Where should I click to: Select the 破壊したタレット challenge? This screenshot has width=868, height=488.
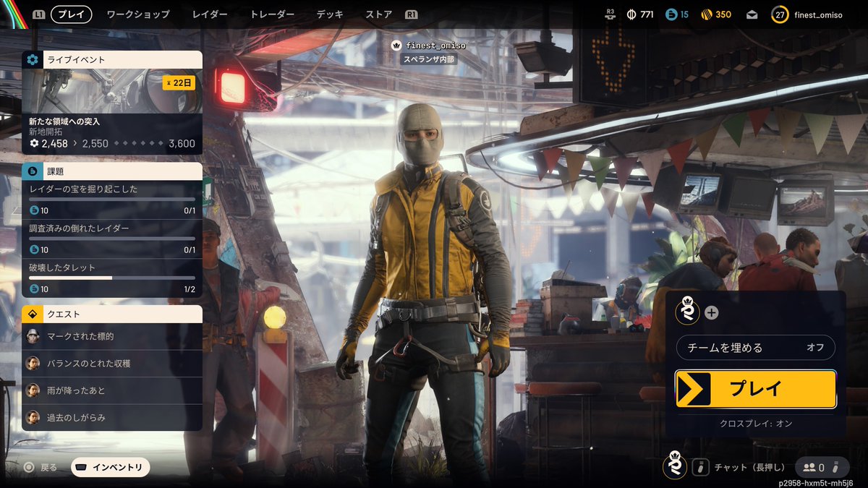pyautogui.click(x=112, y=278)
